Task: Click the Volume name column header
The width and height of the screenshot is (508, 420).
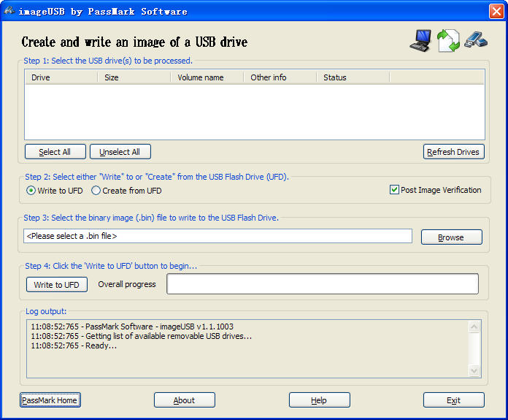Action: 207,77
